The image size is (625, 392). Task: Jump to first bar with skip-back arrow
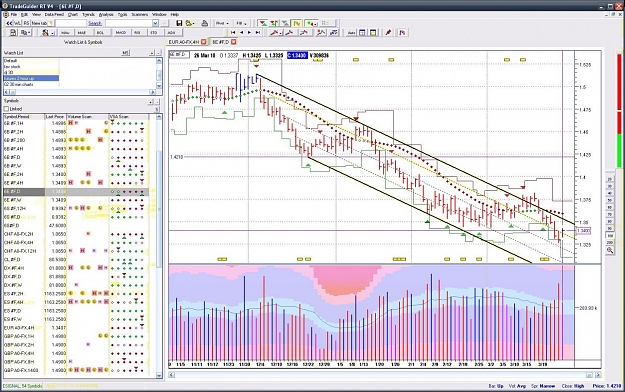pyautogui.click(x=233, y=33)
